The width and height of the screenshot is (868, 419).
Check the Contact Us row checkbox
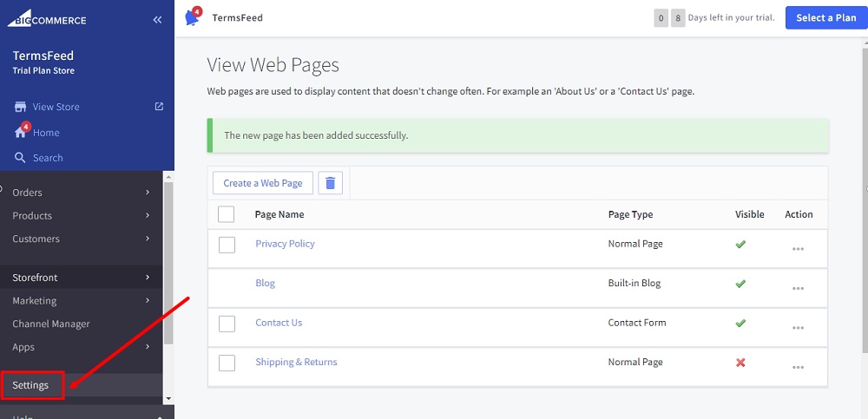227,324
